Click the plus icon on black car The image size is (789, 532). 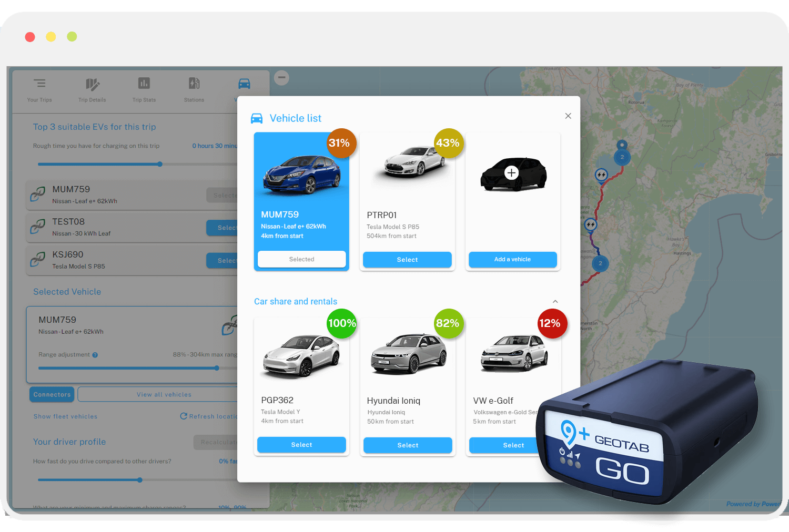tap(511, 172)
